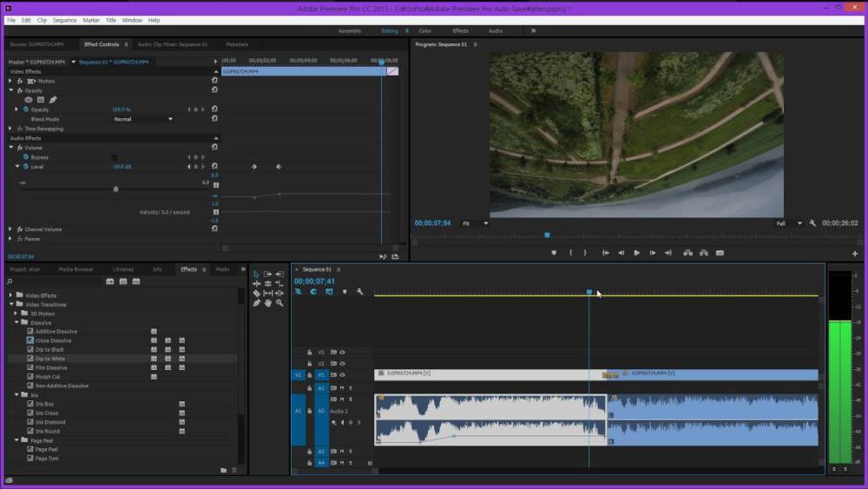This screenshot has width=868, height=489.
Task: Create new custom bin in Effects panel
Action: click(224, 470)
